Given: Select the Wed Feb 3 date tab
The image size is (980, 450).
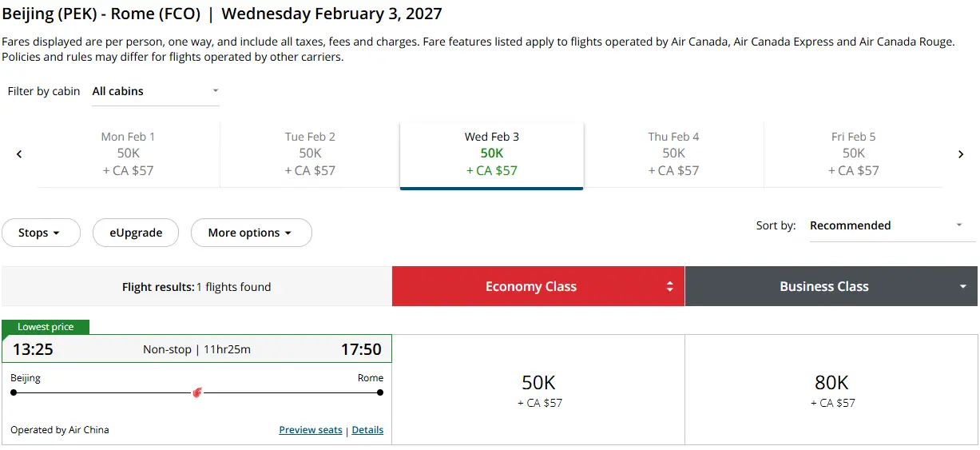Looking at the screenshot, I should click(492, 153).
